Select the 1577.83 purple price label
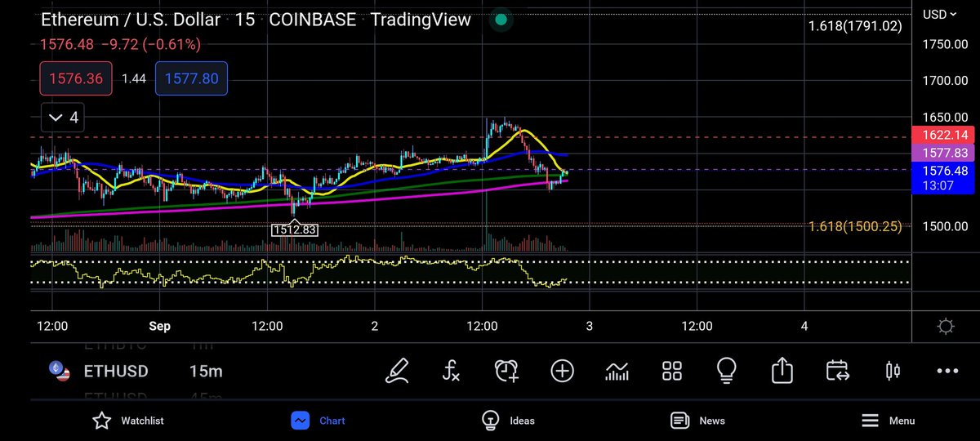Viewport: 980px width, 441px height. (x=945, y=153)
